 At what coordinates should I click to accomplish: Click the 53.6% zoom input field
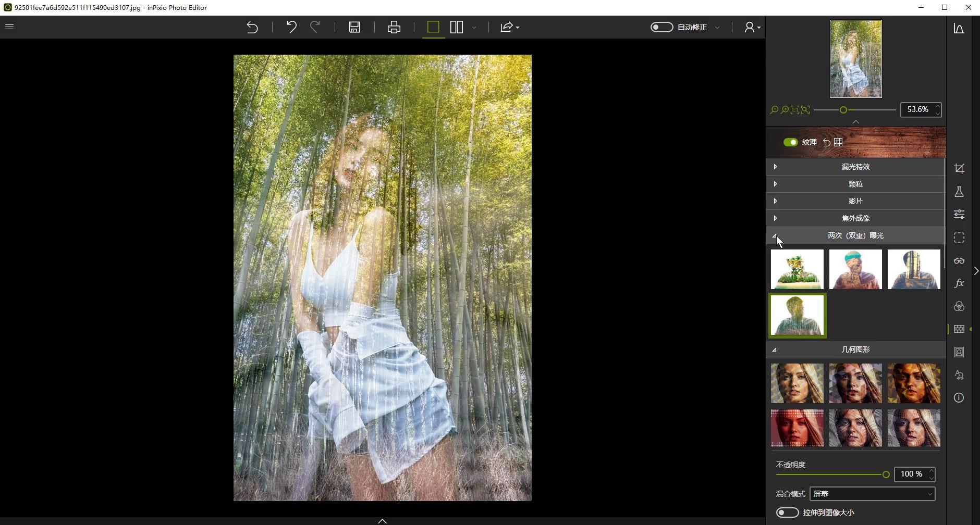pyautogui.click(x=917, y=109)
